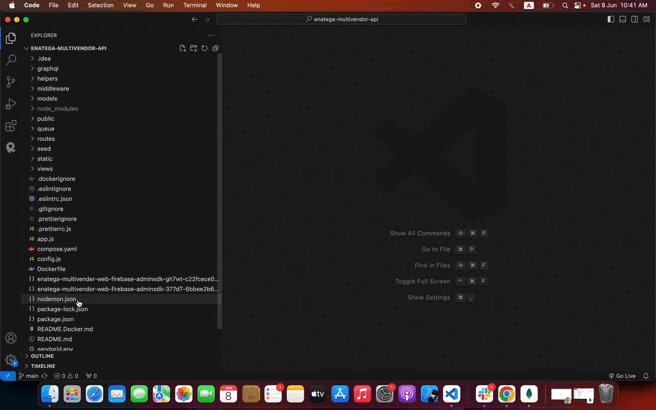Refresh the Explorer file tree

pyautogui.click(x=205, y=48)
